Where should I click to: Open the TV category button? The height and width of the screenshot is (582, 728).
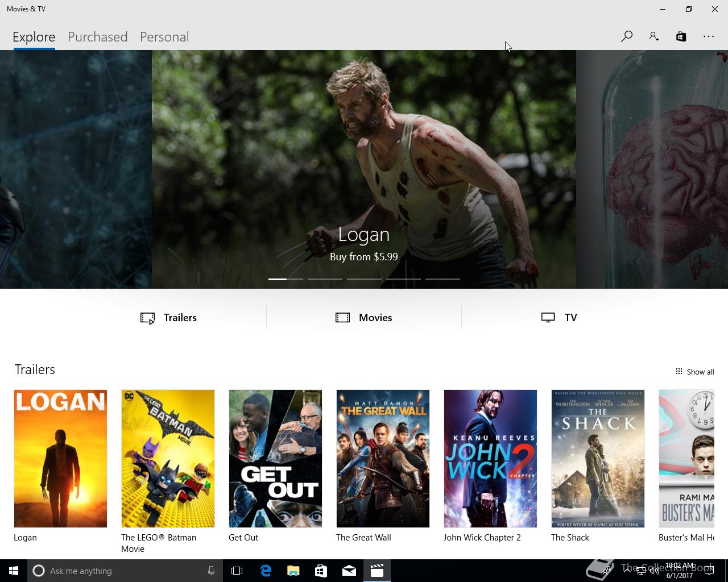[x=559, y=318]
